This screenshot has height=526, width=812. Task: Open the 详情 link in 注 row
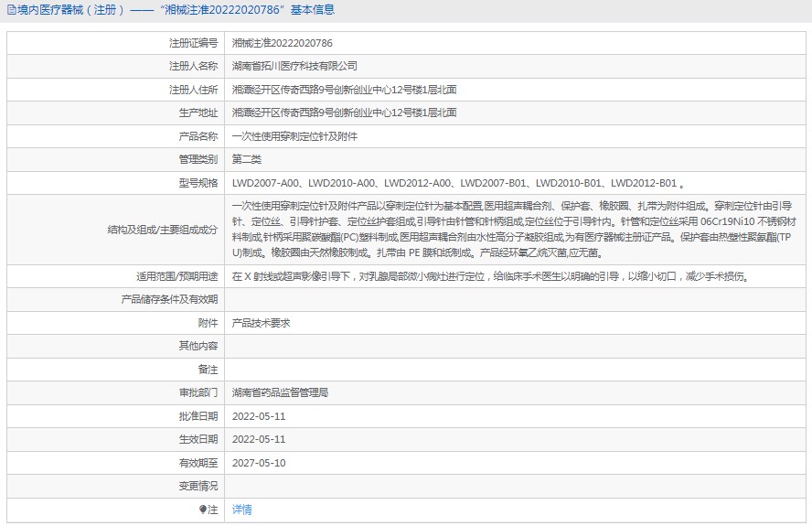coord(241,510)
